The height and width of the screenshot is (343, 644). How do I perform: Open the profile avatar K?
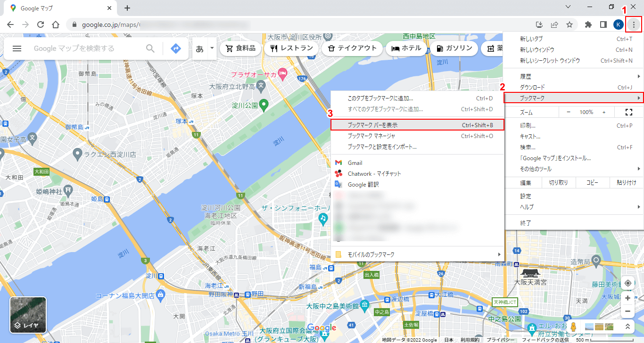(618, 24)
